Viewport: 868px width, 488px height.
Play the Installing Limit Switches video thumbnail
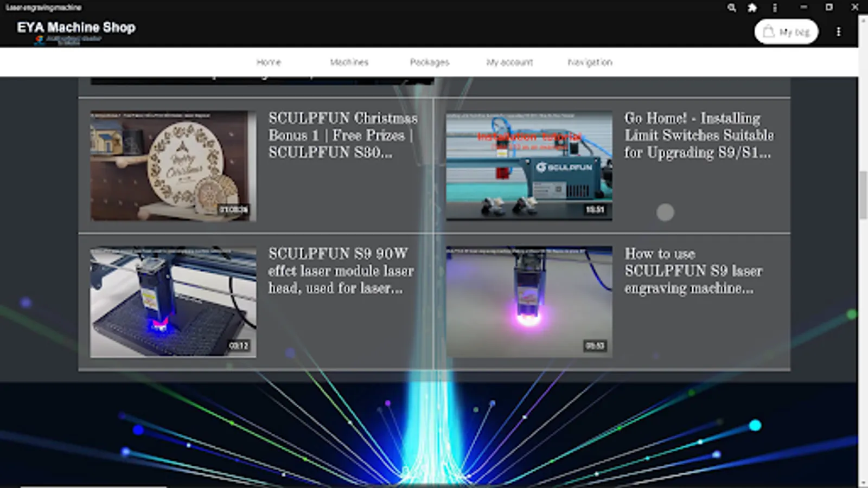529,166
